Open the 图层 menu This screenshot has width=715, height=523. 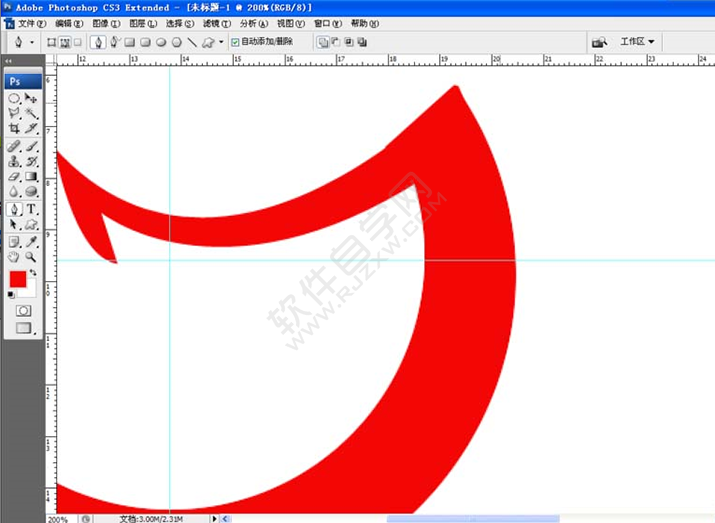pos(142,23)
